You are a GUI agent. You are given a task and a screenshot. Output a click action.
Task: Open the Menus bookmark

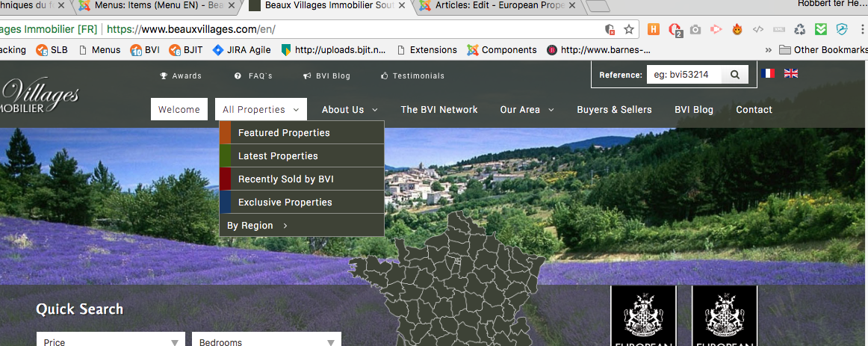pyautogui.click(x=99, y=50)
